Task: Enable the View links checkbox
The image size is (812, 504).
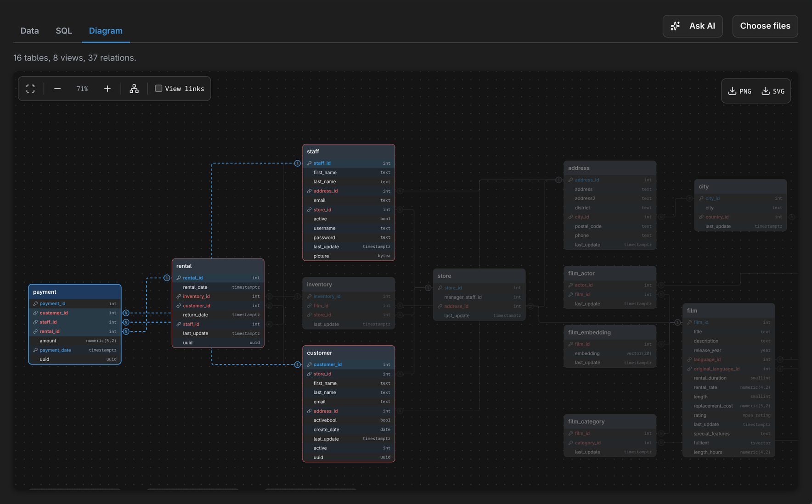Action: (158, 89)
